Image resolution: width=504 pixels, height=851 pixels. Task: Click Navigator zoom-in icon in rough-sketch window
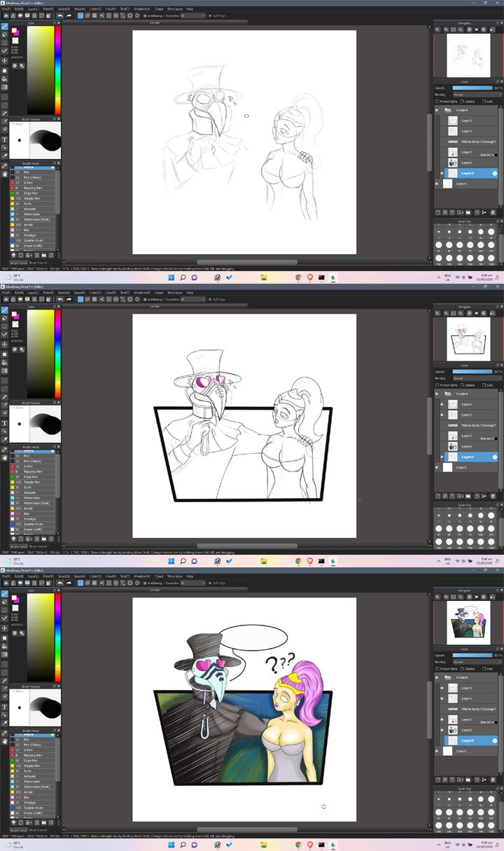pyautogui.click(x=439, y=29)
